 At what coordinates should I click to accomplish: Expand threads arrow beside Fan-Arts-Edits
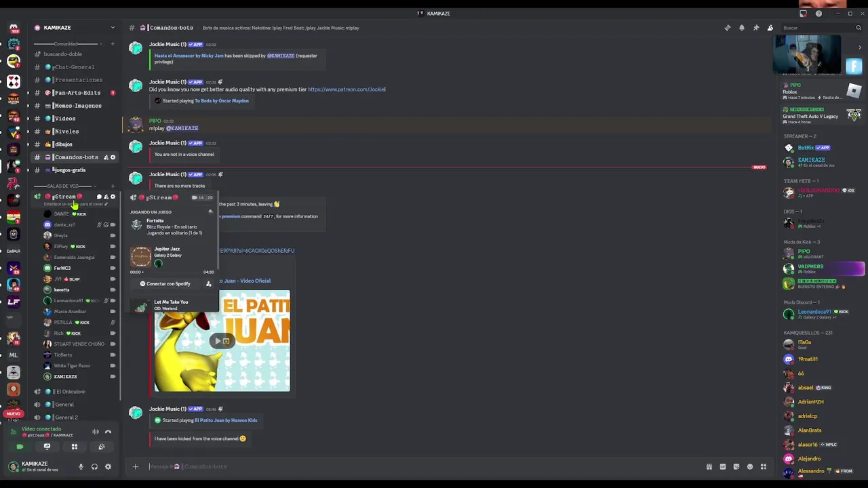[x=28, y=93]
